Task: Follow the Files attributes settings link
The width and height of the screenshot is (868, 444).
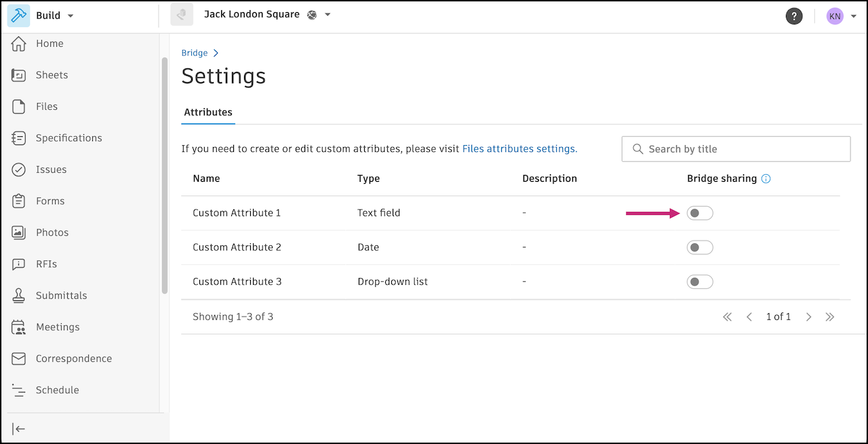Action: point(519,148)
